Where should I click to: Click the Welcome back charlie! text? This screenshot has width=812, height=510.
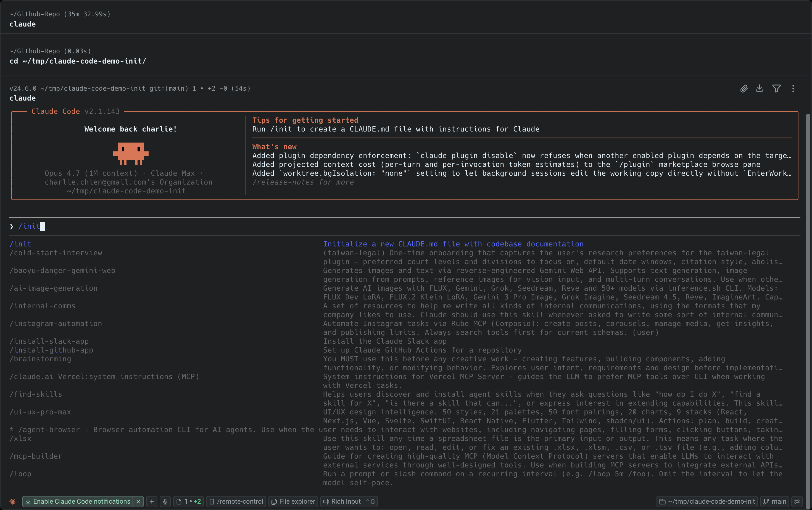pyautogui.click(x=130, y=129)
